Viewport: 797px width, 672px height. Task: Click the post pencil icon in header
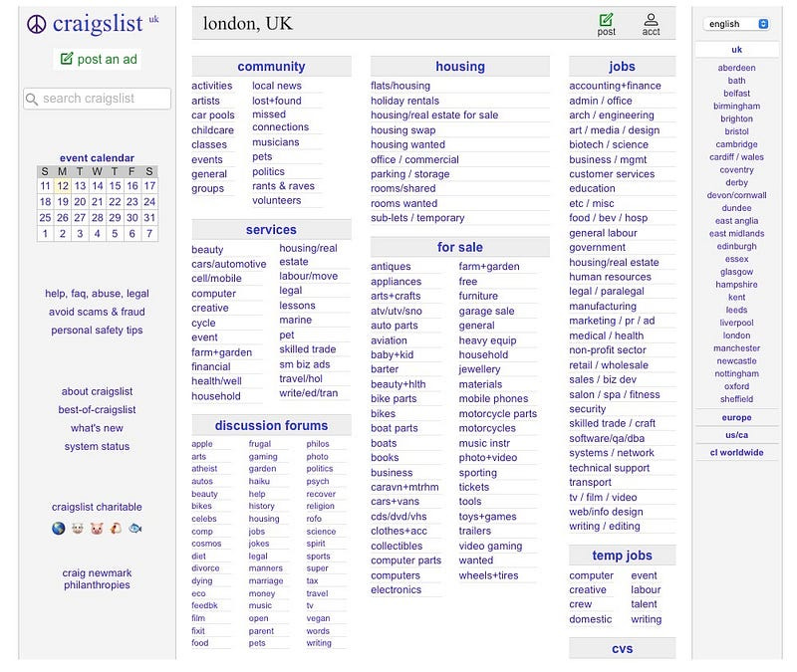606,20
